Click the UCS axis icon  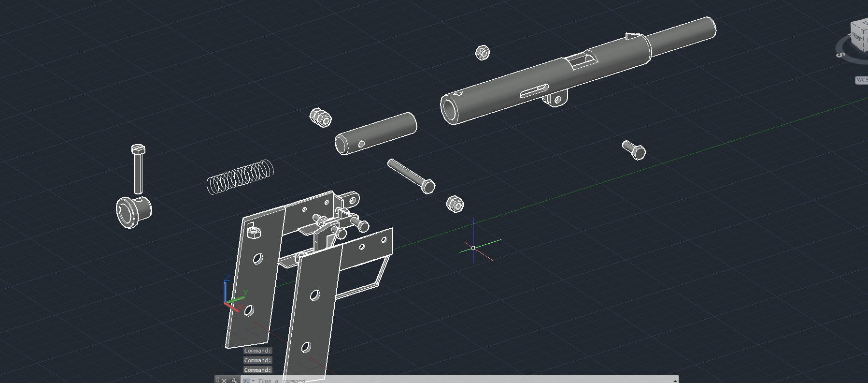coord(235,293)
